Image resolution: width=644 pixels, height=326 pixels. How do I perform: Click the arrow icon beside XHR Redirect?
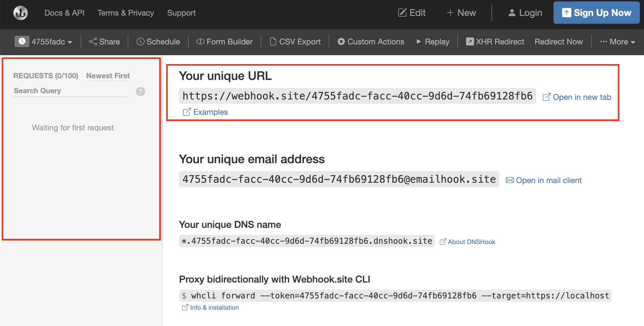coord(470,41)
